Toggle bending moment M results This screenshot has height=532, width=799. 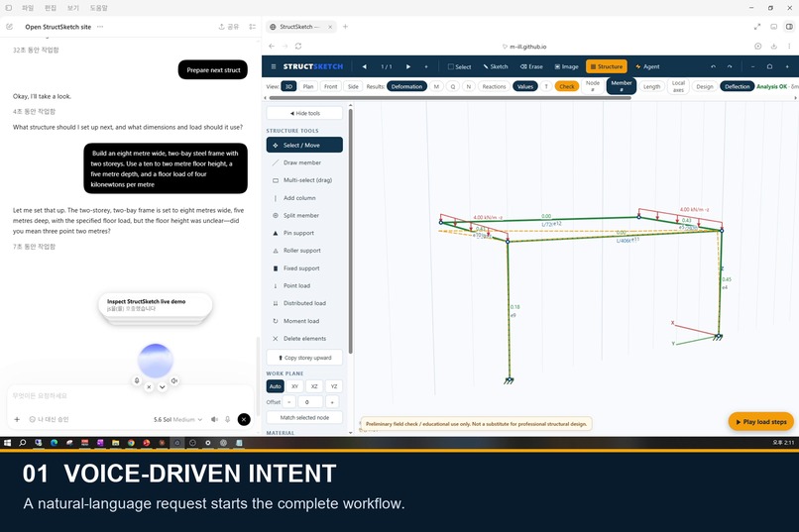(436, 86)
